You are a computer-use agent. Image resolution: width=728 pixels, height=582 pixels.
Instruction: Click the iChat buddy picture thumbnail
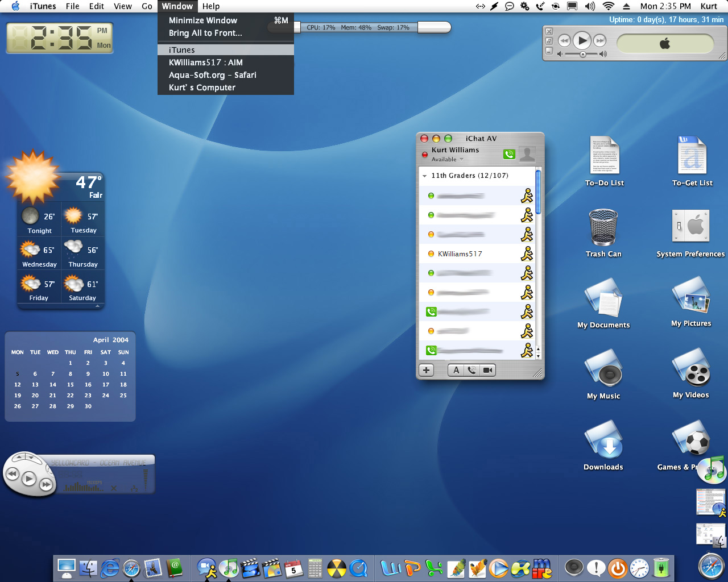click(x=527, y=154)
